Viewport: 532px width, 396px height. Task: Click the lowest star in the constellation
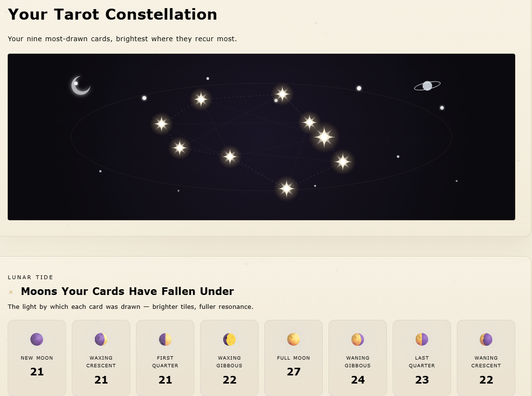287,188
